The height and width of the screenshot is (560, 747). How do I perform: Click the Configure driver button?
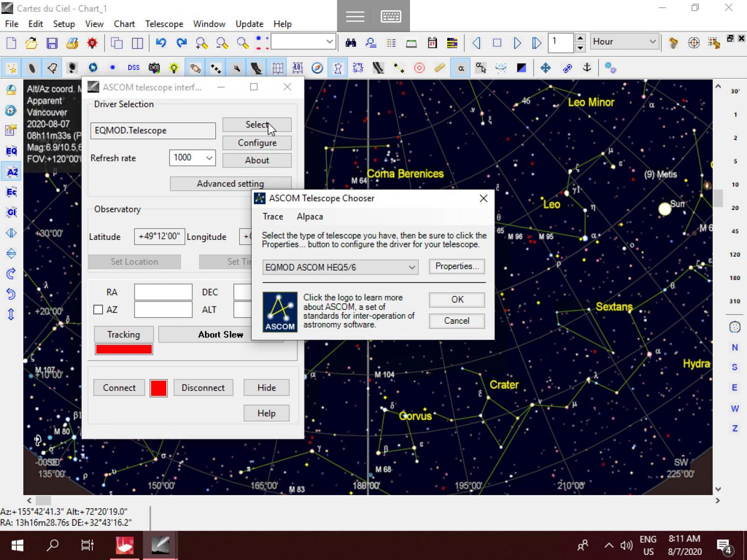[x=257, y=143]
